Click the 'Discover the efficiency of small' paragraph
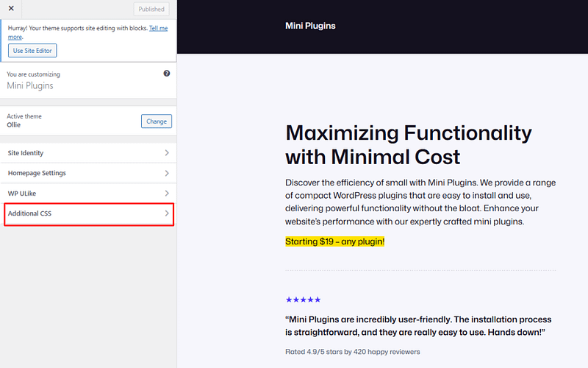Screen dimensions: 588x368 pos(420,202)
